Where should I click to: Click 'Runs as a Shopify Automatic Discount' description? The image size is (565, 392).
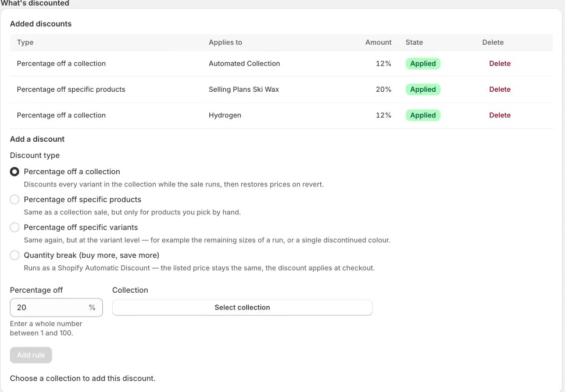click(199, 268)
